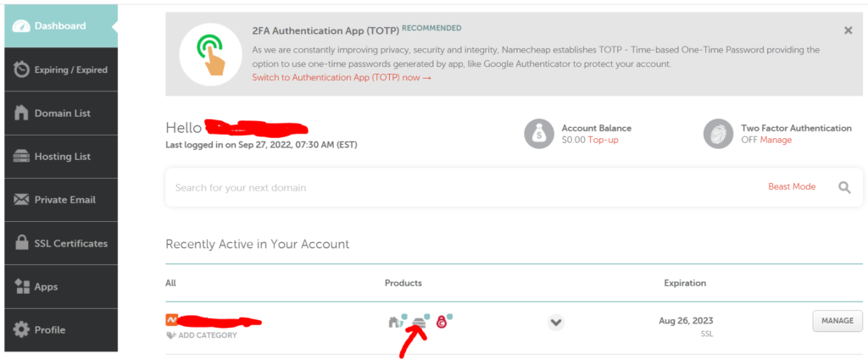Click the domain house icon under Products
Viewport: 868px width, 359px height.
[x=394, y=322]
